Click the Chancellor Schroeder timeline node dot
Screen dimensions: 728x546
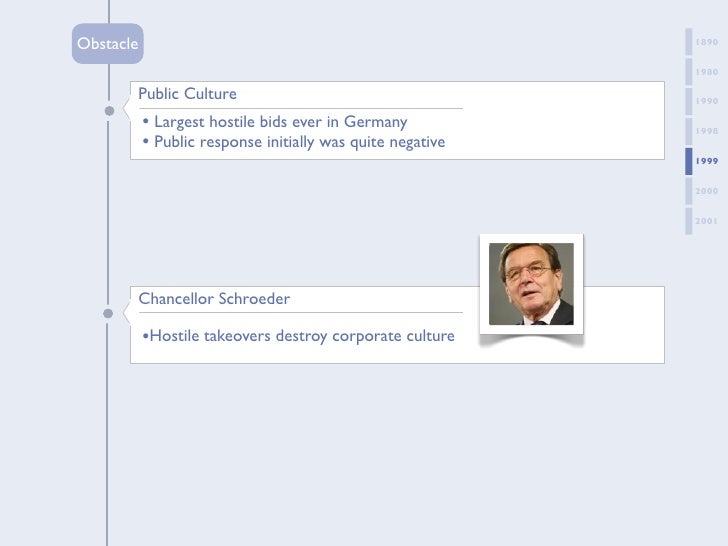tap(108, 313)
